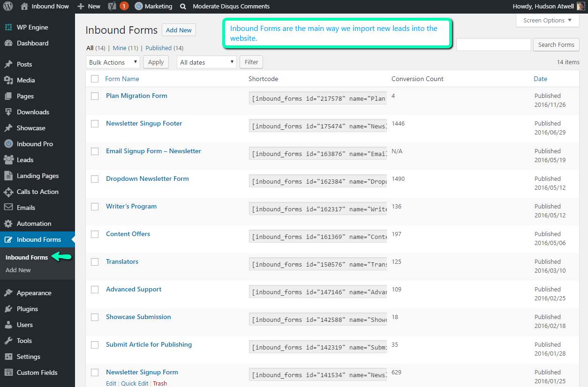
Task: Open Hudson Atwell's avatar thumbnail
Action: [x=581, y=7]
